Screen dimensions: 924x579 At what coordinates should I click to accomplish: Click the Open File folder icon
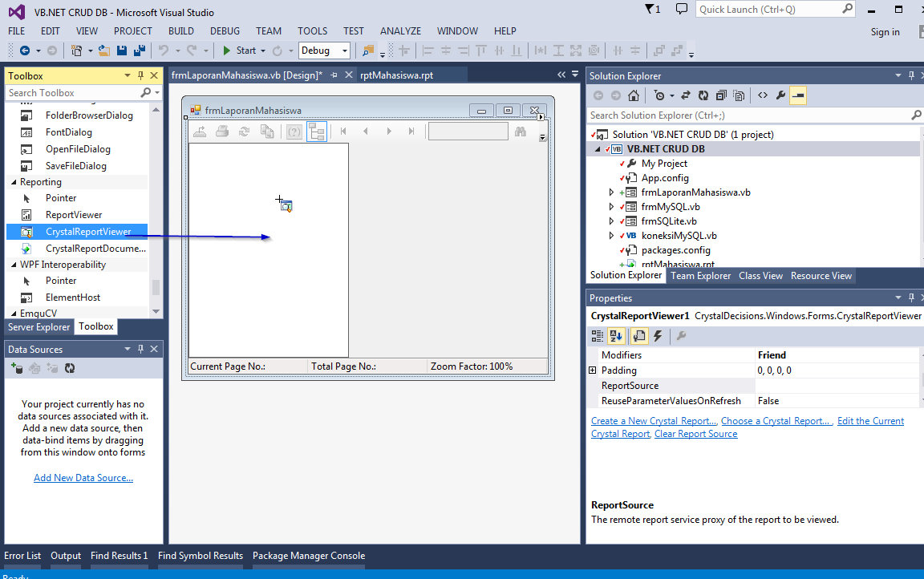(x=104, y=51)
